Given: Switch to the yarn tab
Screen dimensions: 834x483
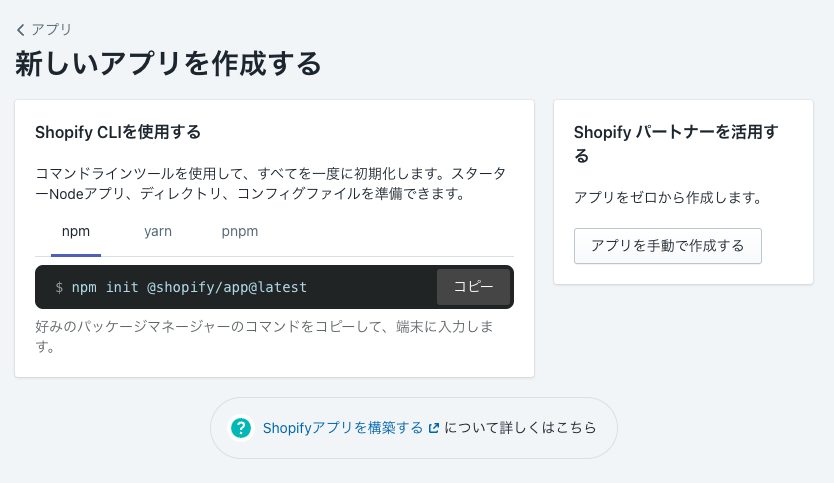Looking at the screenshot, I should click(158, 232).
